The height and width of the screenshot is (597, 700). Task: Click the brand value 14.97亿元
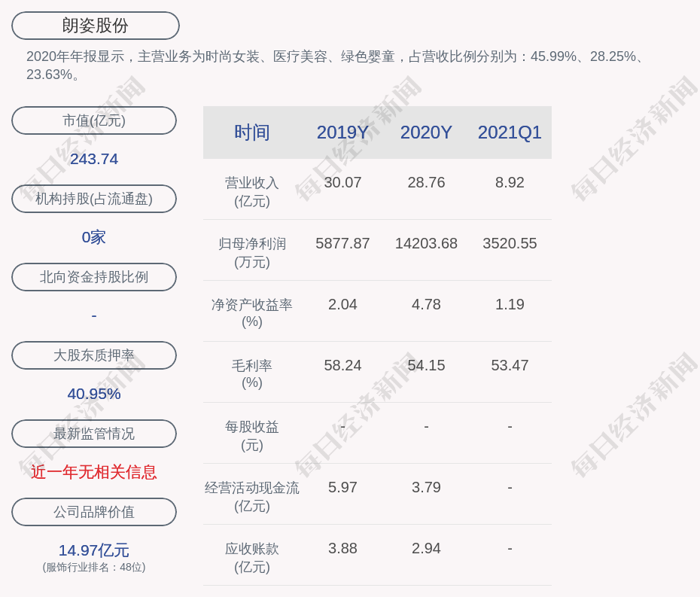[94, 550]
